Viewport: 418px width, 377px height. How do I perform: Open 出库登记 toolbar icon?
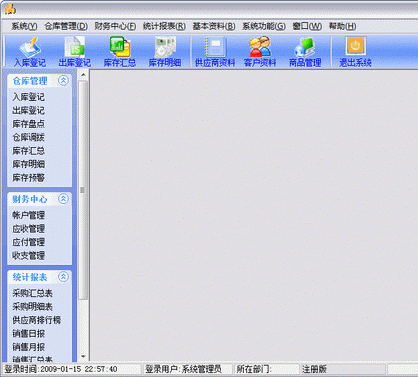(x=74, y=52)
